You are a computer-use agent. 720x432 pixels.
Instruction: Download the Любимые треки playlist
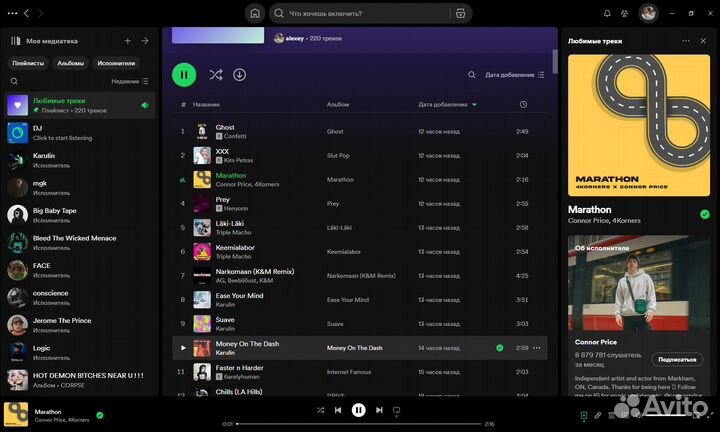239,74
